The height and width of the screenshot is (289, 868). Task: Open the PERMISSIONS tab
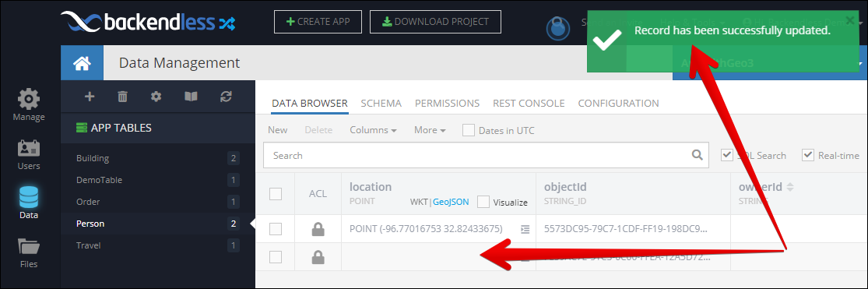[x=448, y=104]
